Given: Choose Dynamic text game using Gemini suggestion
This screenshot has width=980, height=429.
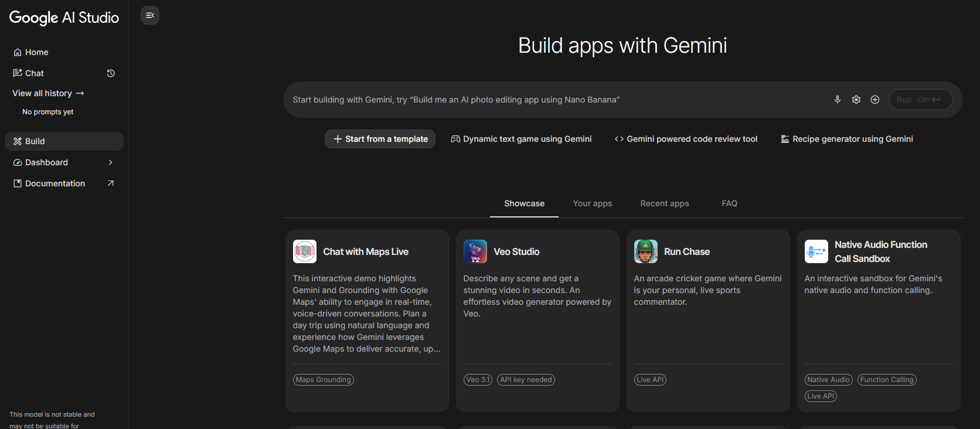Looking at the screenshot, I should tap(521, 139).
